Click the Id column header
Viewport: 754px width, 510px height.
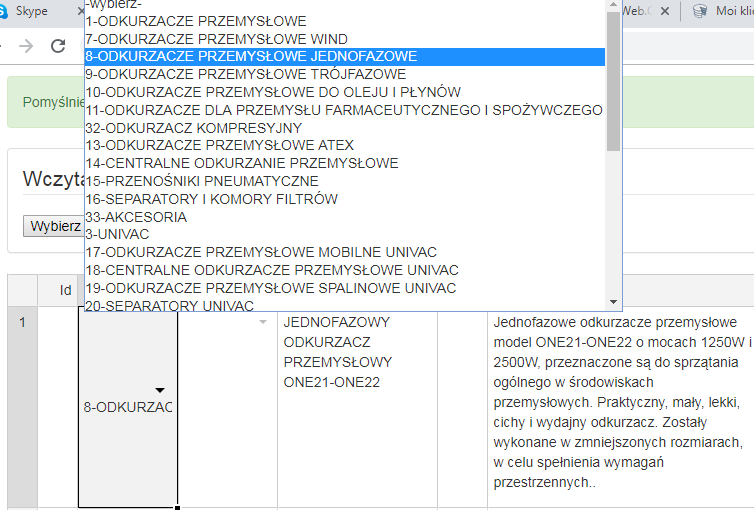58,290
